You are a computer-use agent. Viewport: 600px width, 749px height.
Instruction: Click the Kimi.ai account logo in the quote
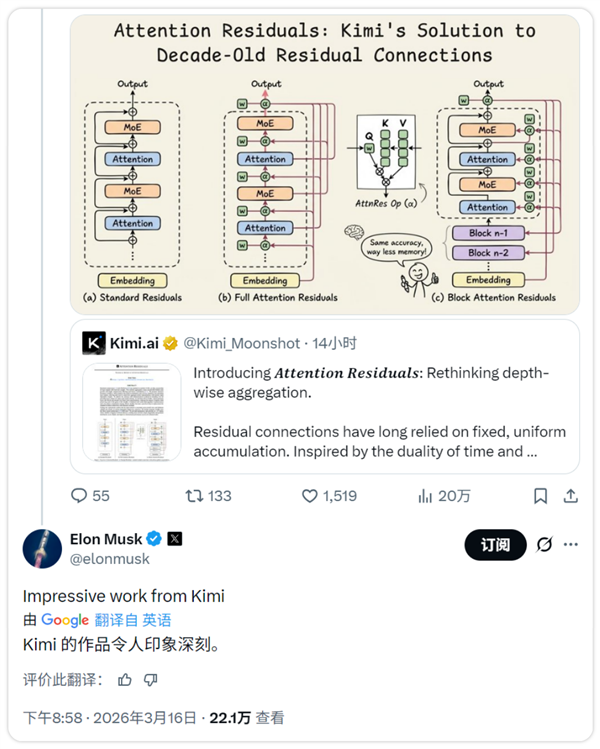pos(94,343)
